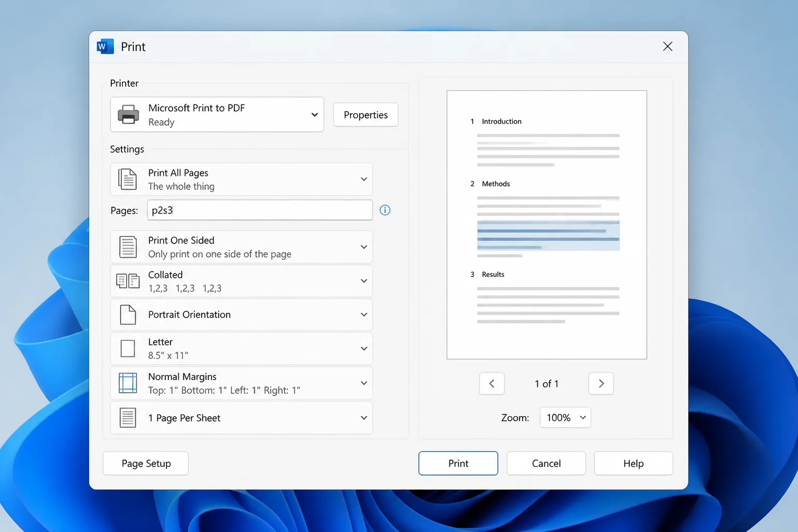
Task: Expand the Normal Margins dropdown
Action: click(x=242, y=383)
